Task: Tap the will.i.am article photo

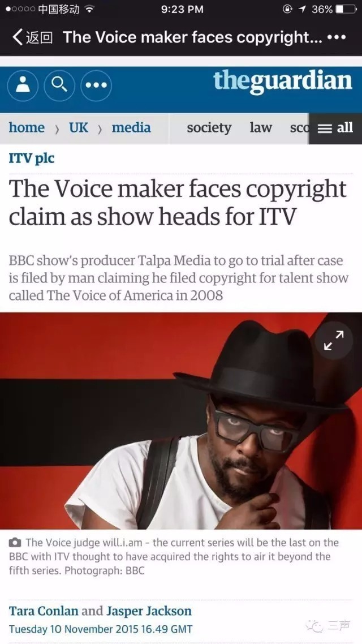Action: pos(181,420)
